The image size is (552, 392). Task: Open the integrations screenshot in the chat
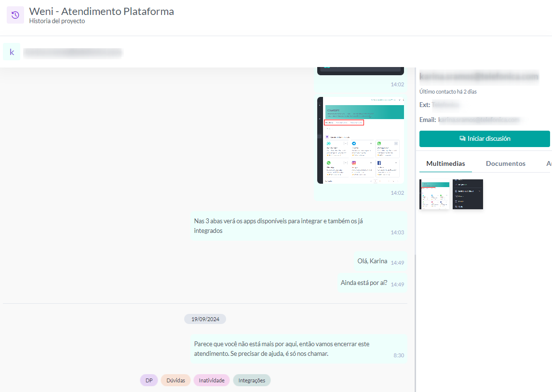(360, 140)
